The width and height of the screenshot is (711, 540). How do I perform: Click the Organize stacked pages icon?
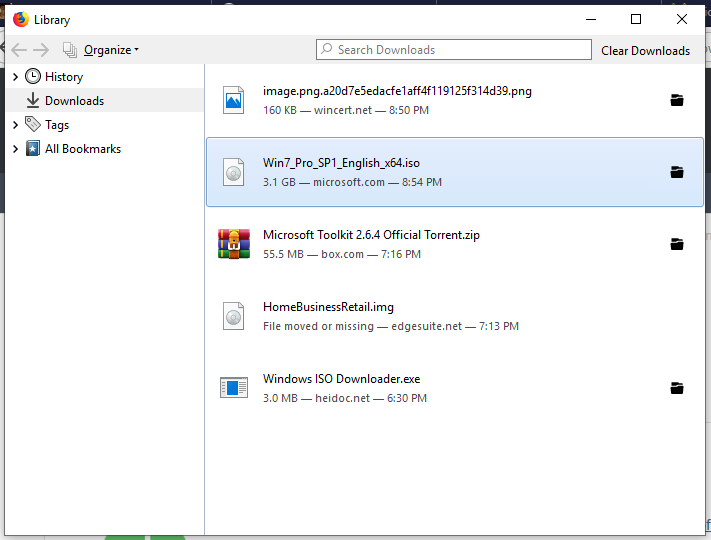click(69, 50)
